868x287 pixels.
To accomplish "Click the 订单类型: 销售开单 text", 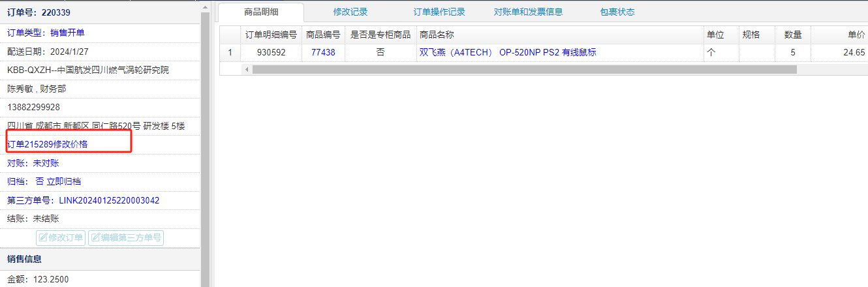I will 46,33.
